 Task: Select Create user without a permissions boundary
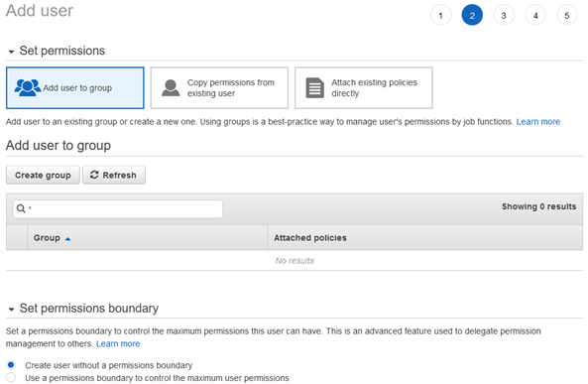[x=11, y=364]
